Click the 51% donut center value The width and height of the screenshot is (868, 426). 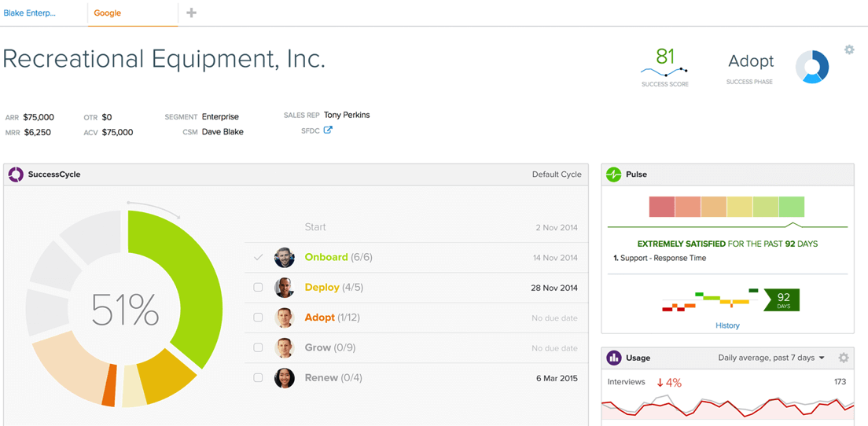(125, 310)
